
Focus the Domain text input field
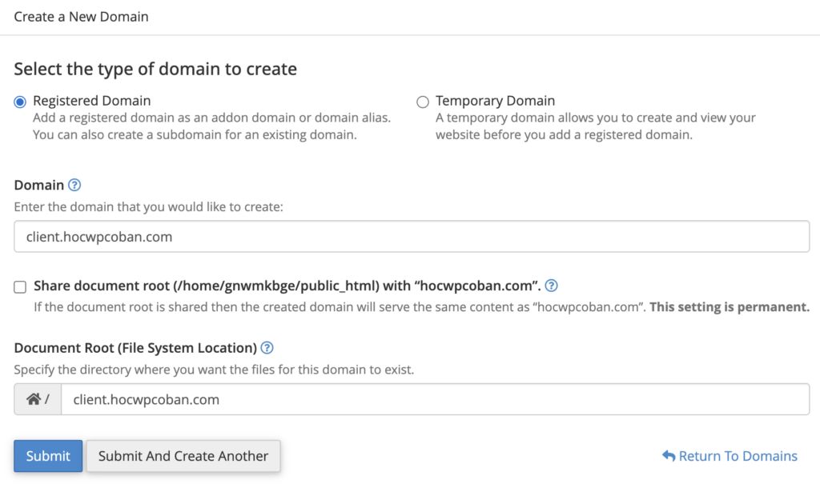pyautogui.click(x=412, y=237)
